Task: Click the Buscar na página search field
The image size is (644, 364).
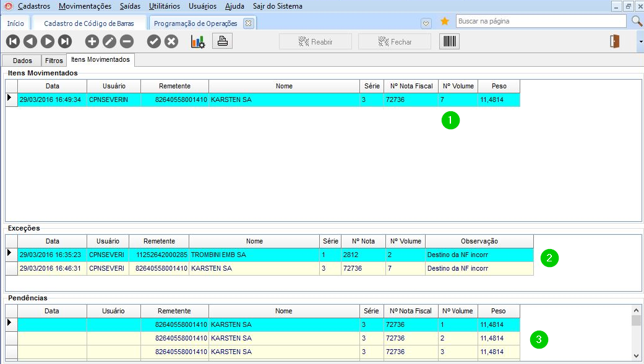Action: (542, 21)
